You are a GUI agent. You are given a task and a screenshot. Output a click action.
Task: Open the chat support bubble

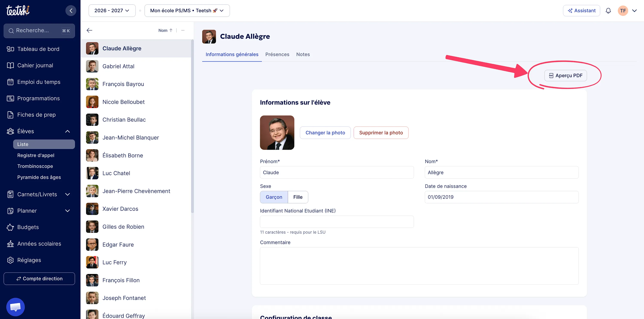click(x=15, y=307)
